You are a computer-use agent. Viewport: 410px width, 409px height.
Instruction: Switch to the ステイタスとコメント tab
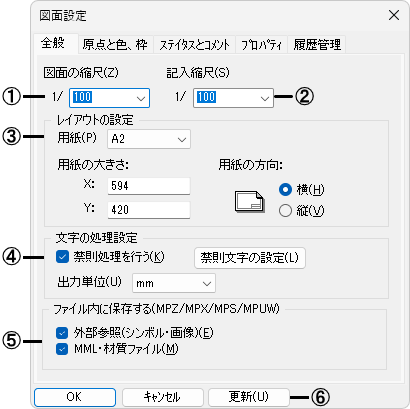(195, 45)
